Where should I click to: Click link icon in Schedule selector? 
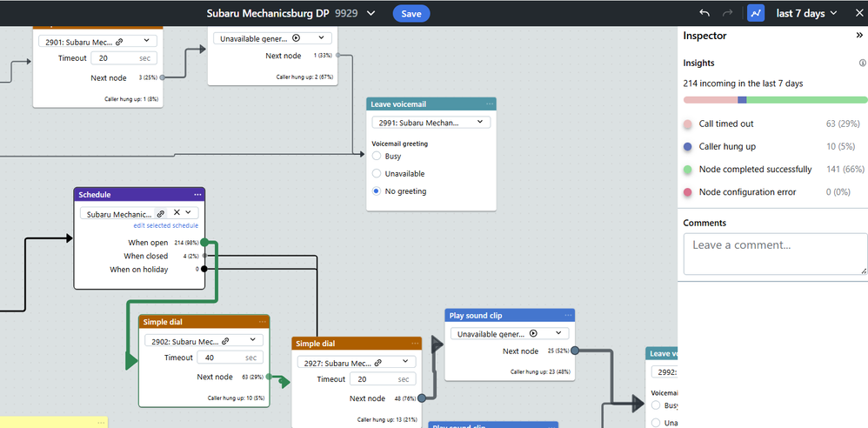pyautogui.click(x=161, y=213)
